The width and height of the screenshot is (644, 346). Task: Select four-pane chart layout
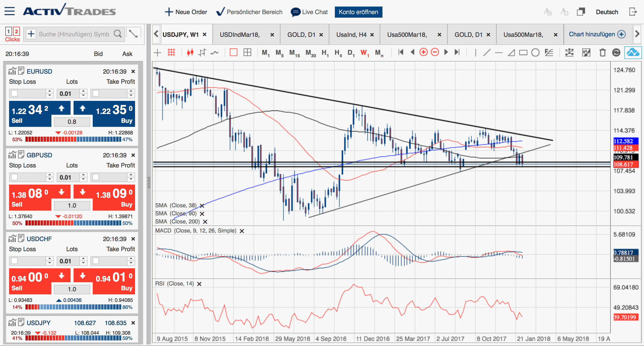coord(247,52)
